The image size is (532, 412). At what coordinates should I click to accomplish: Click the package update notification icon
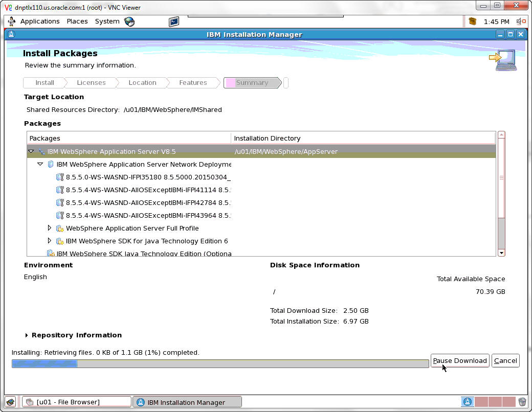pos(472,21)
